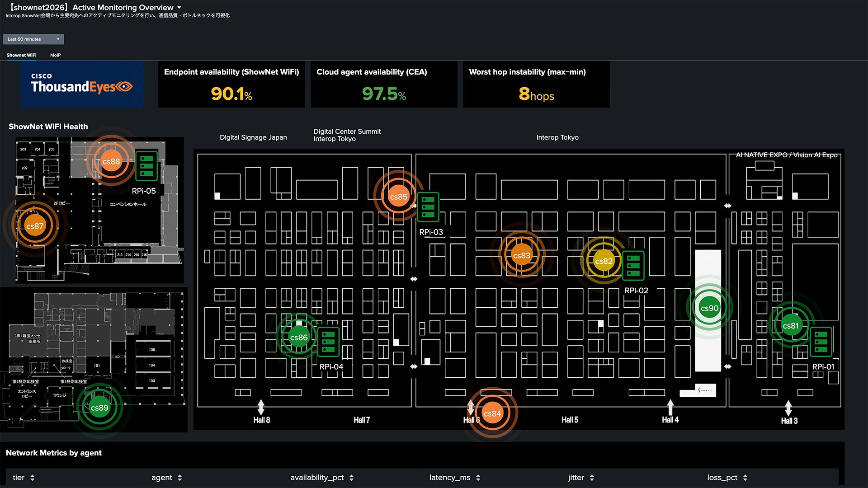Screen dimensions: 868x488
Task: Click the Cisco ThousandEyes logo
Action: (x=82, y=84)
